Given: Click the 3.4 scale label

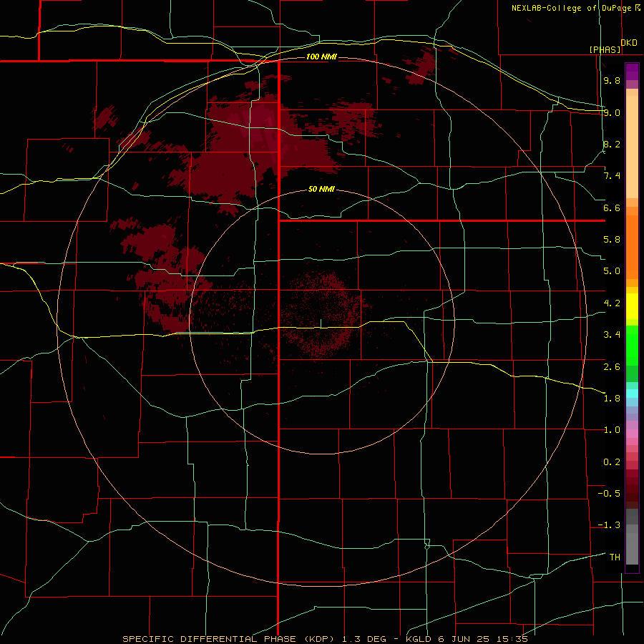Looking at the screenshot, I should (x=612, y=335).
